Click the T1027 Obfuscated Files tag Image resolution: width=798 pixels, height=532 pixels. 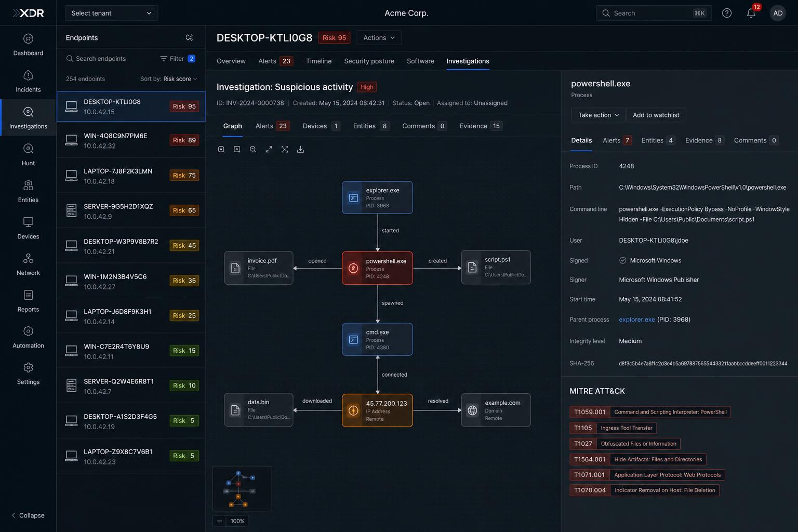pyautogui.click(x=625, y=444)
